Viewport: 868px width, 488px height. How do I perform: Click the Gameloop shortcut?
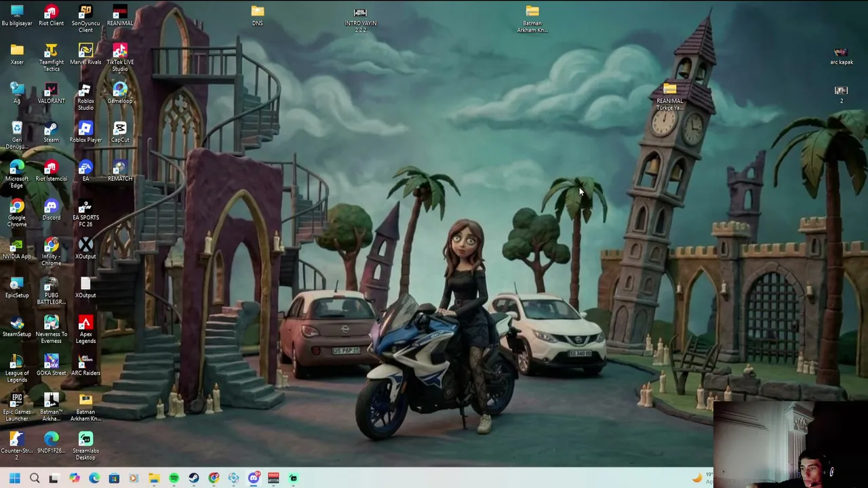pos(120,94)
